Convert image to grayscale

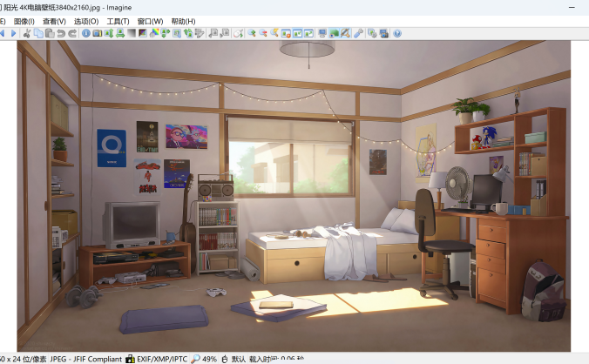(x=132, y=33)
